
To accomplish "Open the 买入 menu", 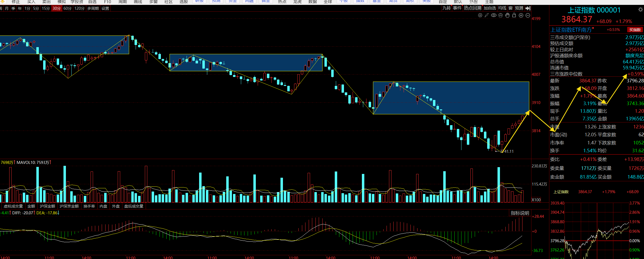I will point(31,2).
